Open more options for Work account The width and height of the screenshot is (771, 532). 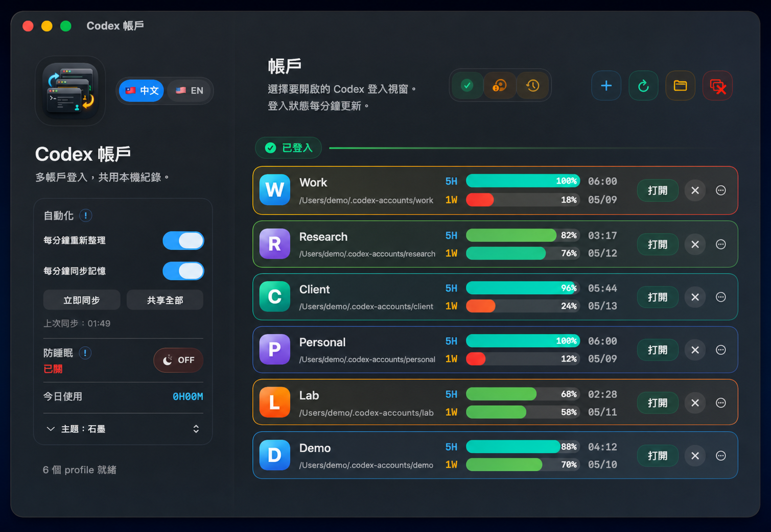(721, 190)
